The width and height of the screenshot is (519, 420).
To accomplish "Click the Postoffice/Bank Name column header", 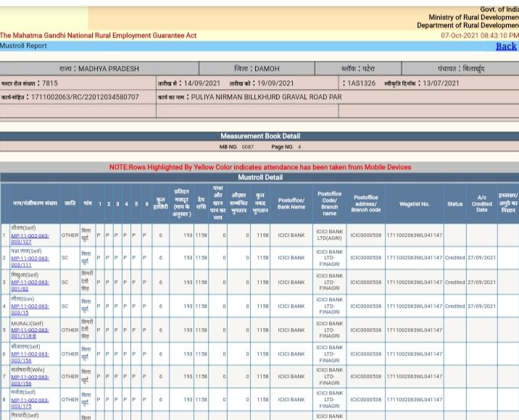I will tap(291, 203).
